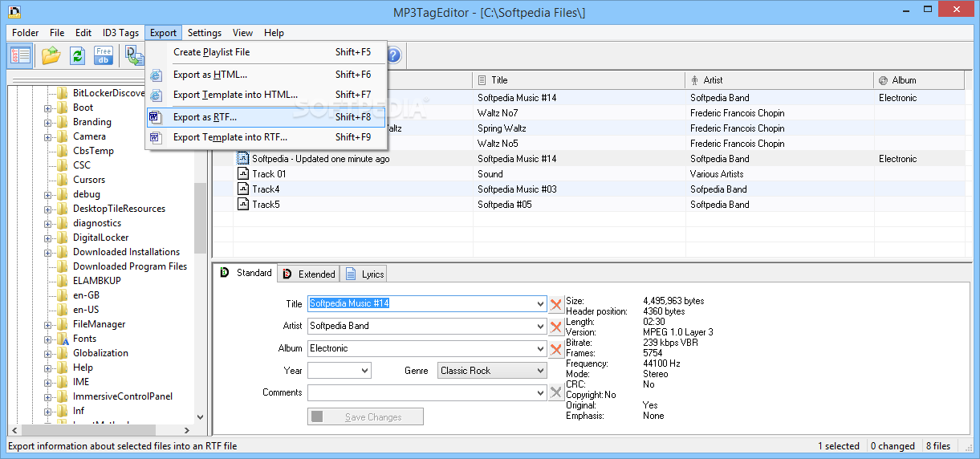Viewport: 980px width, 459px height.
Task: Click the Word icon beside Export as RTF
Action: pyautogui.click(x=156, y=117)
